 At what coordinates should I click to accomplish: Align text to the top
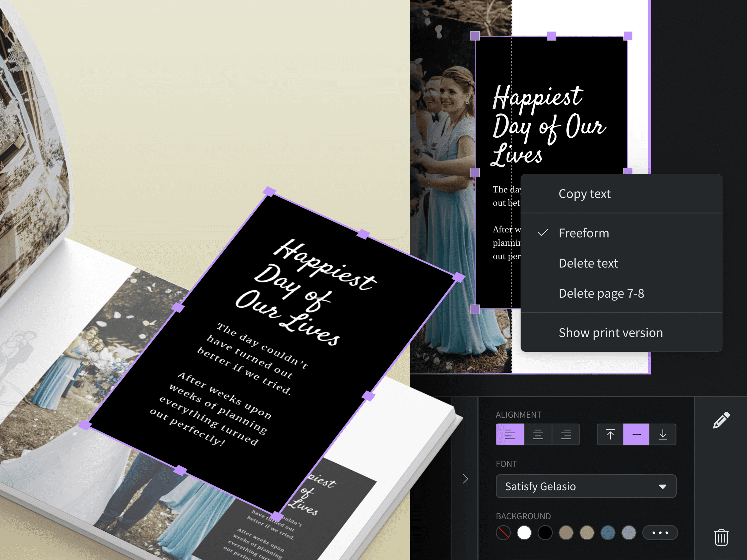click(610, 434)
